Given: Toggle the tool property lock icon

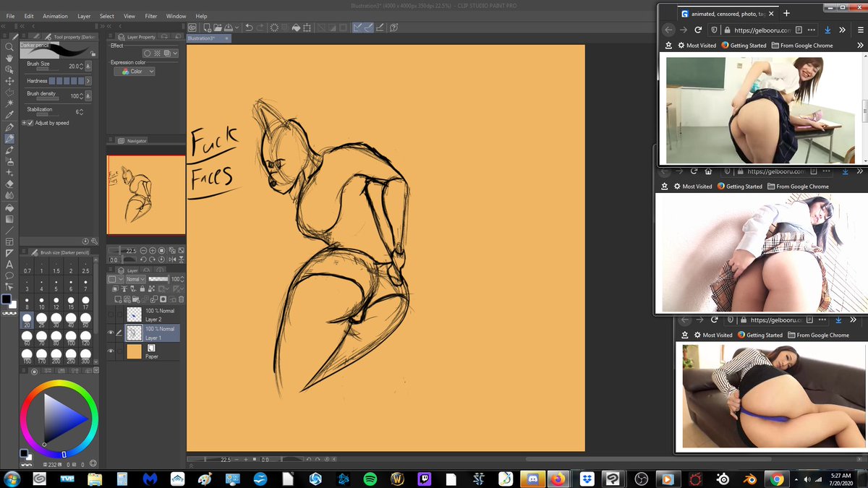Looking at the screenshot, I should 93,53.
